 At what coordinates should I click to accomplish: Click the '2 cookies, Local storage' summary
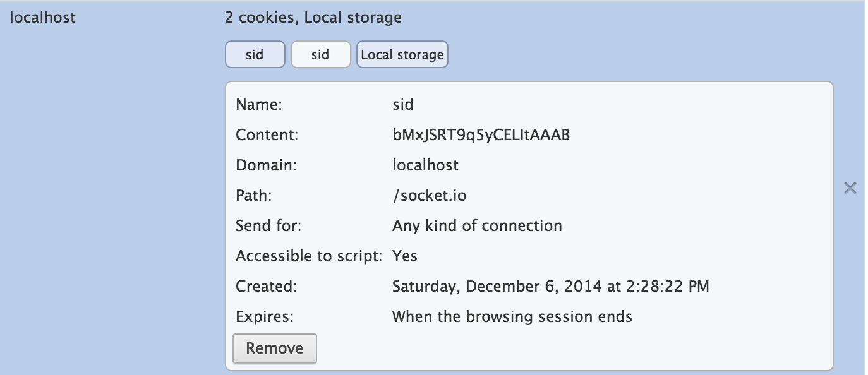pos(313,17)
